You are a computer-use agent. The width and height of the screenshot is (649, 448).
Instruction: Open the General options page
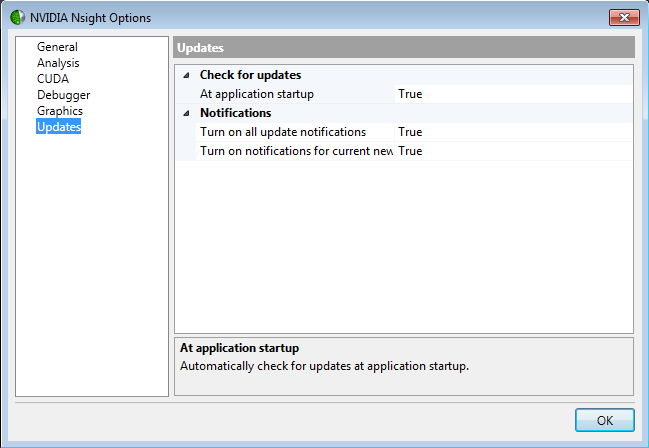click(57, 47)
